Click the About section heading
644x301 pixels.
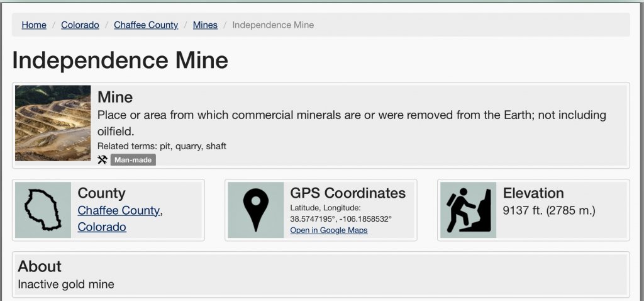click(x=40, y=266)
